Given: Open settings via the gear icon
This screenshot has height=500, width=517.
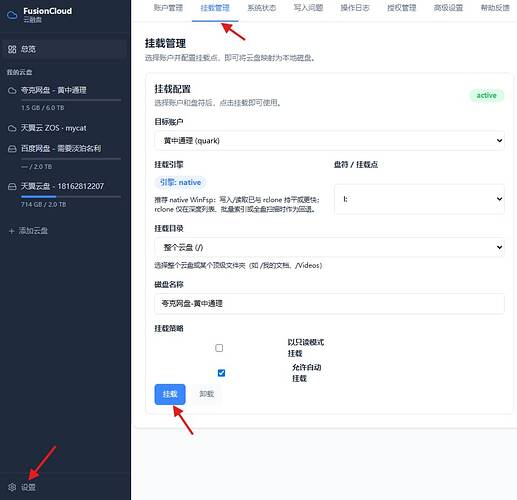Looking at the screenshot, I should pyautogui.click(x=12, y=487).
